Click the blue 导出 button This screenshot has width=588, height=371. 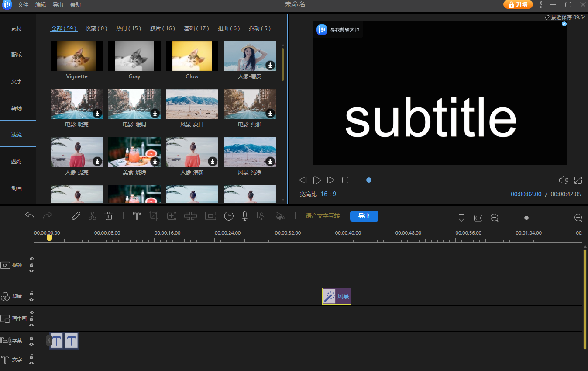tap(364, 216)
